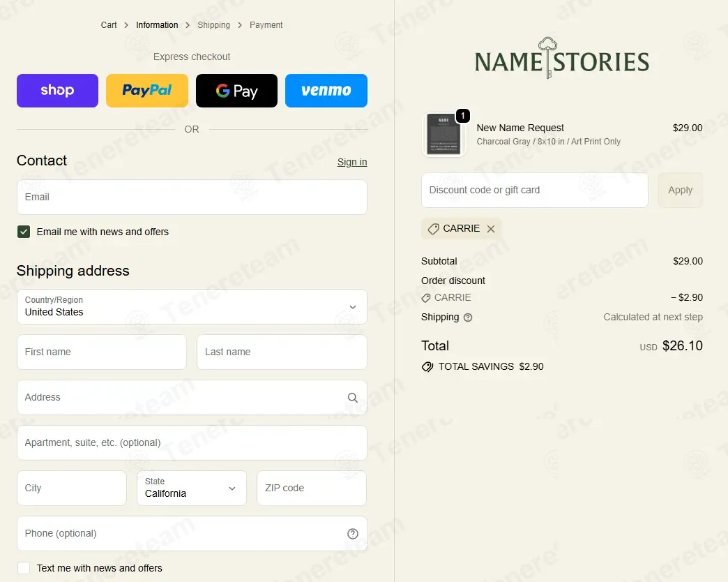Open the phone number help icon
The width and height of the screenshot is (728, 582).
point(353,534)
